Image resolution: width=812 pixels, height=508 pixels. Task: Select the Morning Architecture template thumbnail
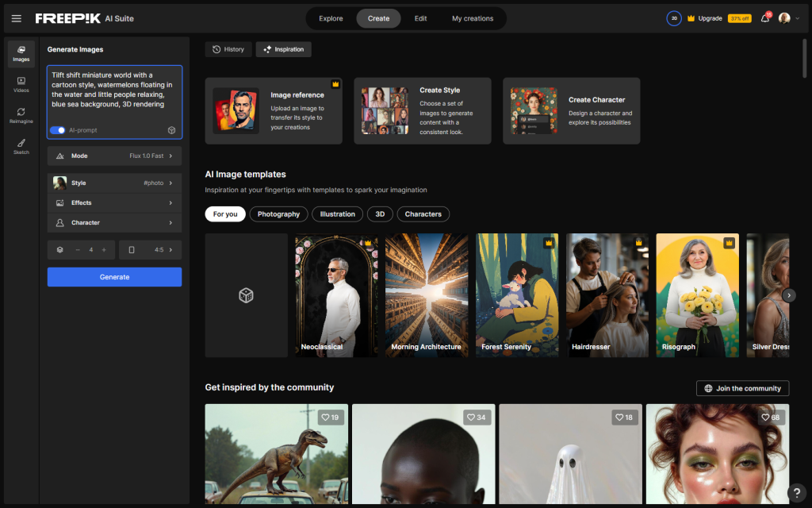(426, 295)
